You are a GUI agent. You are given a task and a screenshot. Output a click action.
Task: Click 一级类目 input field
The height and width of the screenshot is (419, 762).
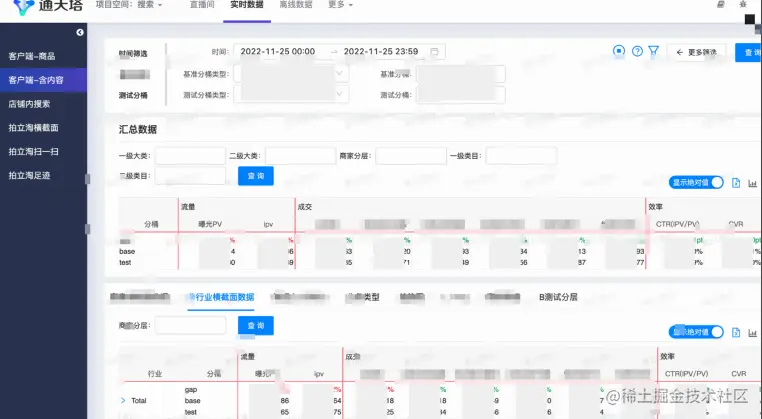[521, 156]
